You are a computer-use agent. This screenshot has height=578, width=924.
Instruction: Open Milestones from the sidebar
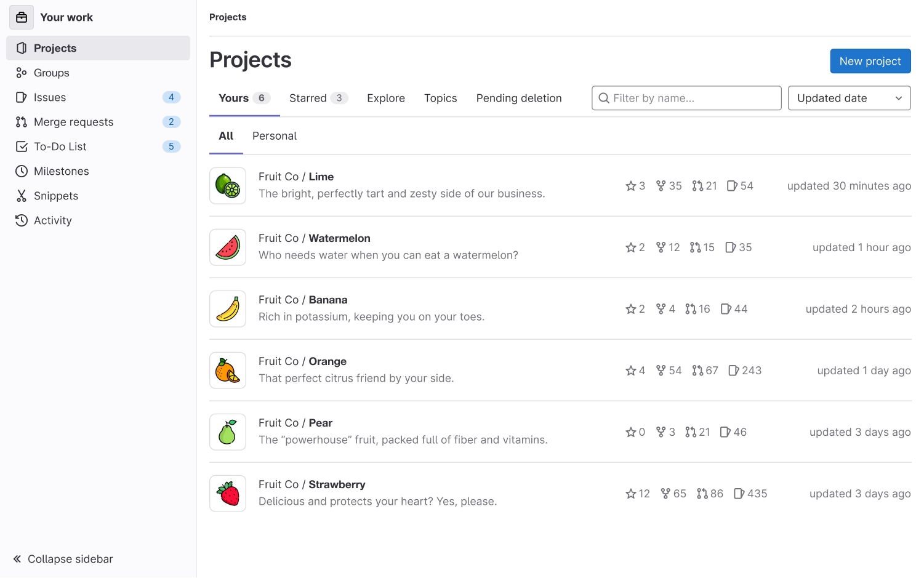point(61,171)
